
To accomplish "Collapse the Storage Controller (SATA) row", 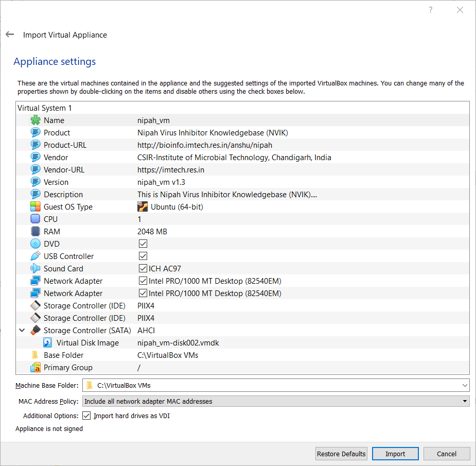I will pyautogui.click(x=22, y=331).
